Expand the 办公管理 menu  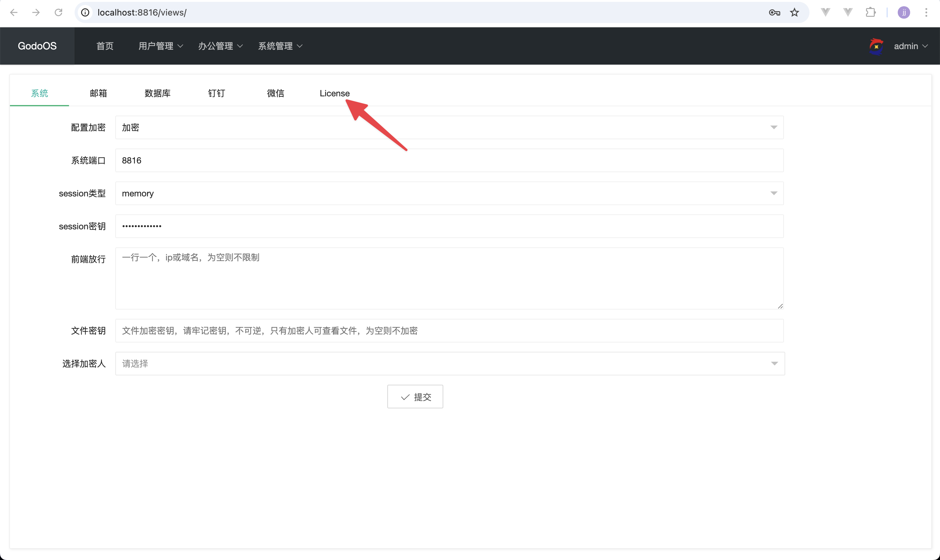coord(220,46)
